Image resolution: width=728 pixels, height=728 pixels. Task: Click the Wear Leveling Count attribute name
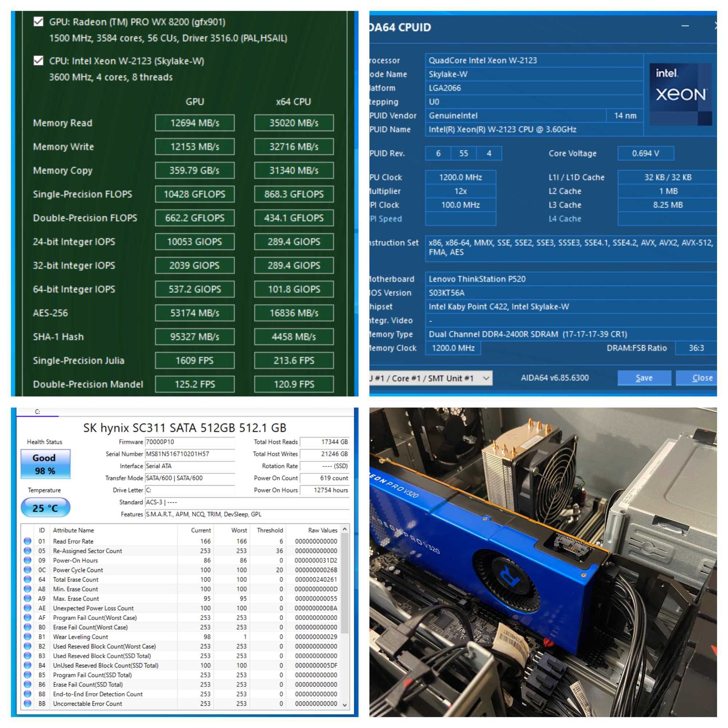(80, 636)
